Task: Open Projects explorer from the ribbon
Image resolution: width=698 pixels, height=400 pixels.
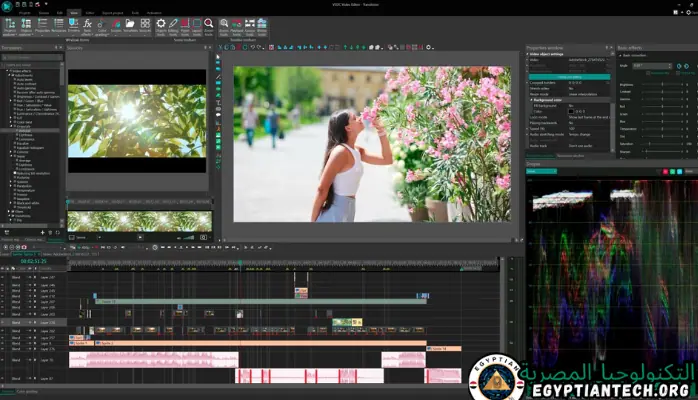Action: (x=9, y=27)
